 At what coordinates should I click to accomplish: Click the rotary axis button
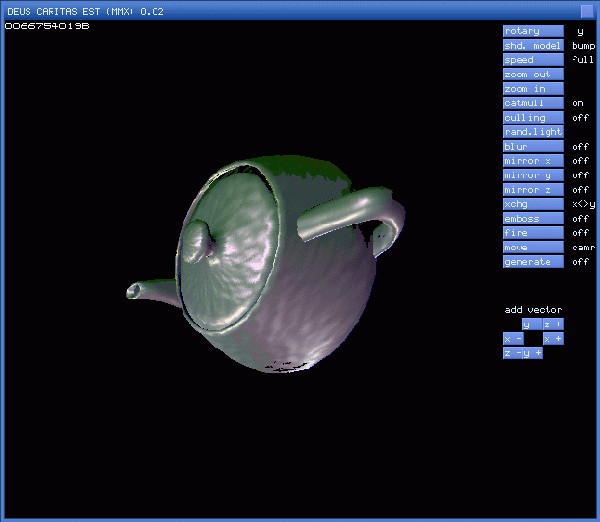click(533, 31)
